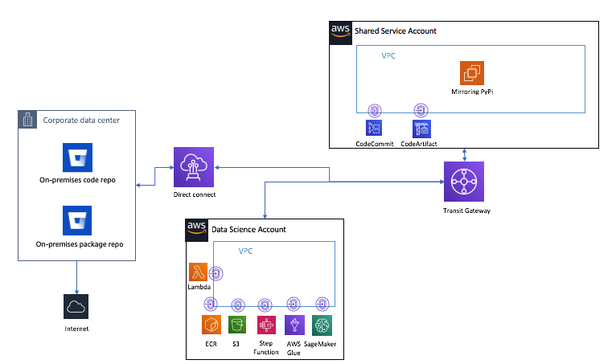616x364 pixels.
Task: Click the Step Function icon
Action: [266, 325]
